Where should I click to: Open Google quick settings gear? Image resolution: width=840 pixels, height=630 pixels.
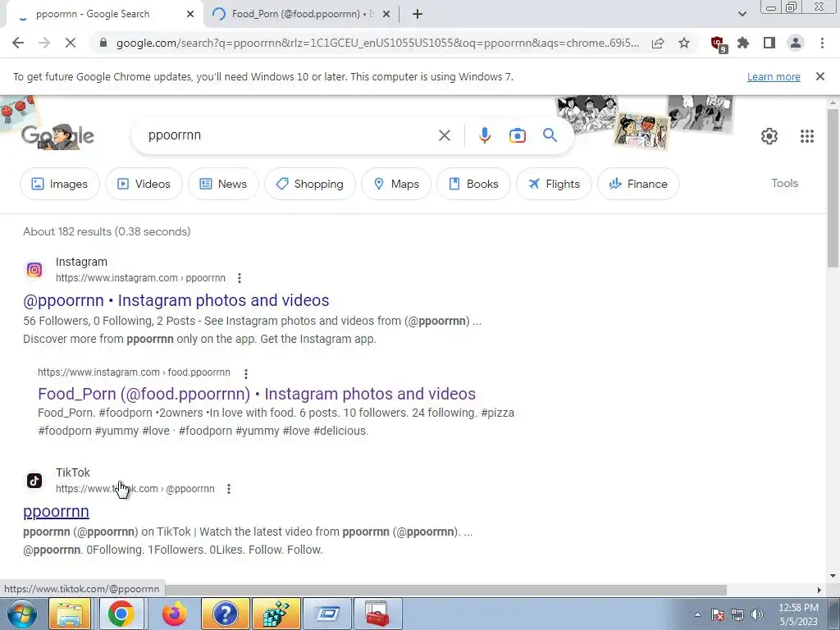(769, 136)
